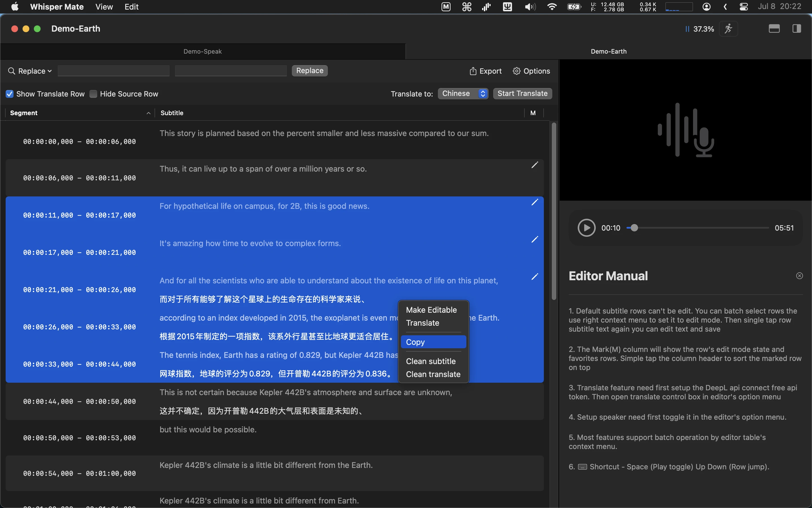Open the Chinese language dropdown
Viewport: 812px width, 508px height.
[463, 93]
